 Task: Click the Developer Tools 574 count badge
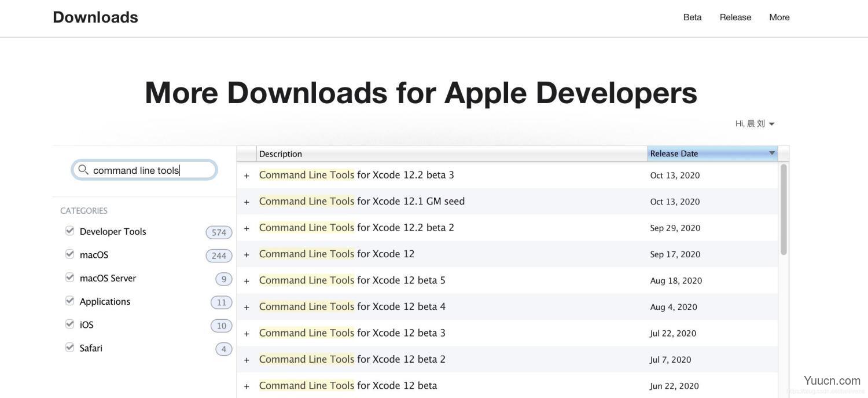pos(219,232)
